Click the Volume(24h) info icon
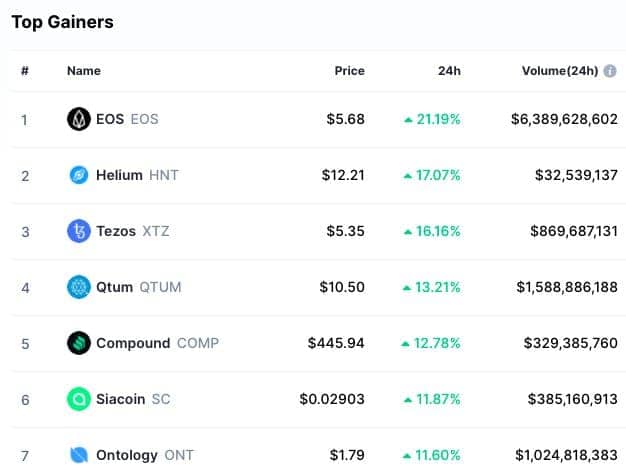 pyautogui.click(x=610, y=71)
